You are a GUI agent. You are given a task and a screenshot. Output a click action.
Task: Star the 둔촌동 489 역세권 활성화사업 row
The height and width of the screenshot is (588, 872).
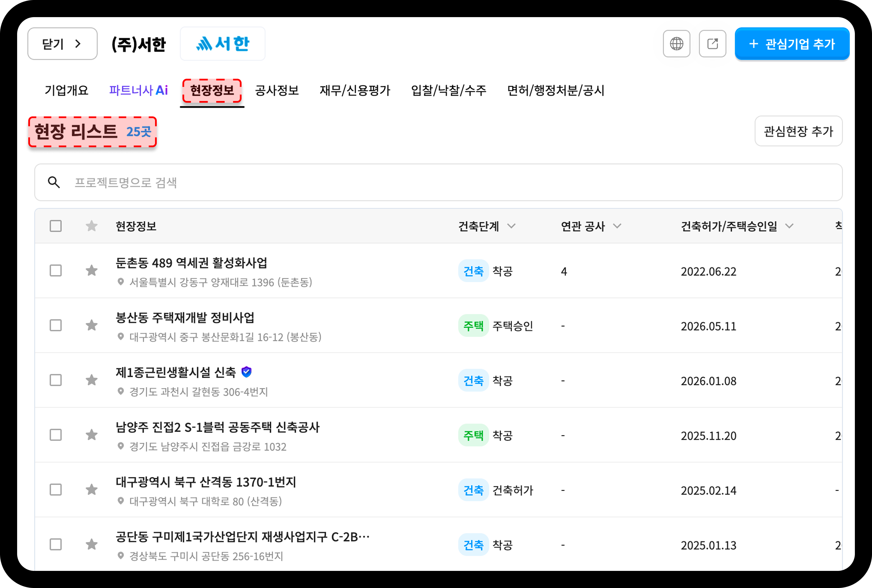click(92, 270)
